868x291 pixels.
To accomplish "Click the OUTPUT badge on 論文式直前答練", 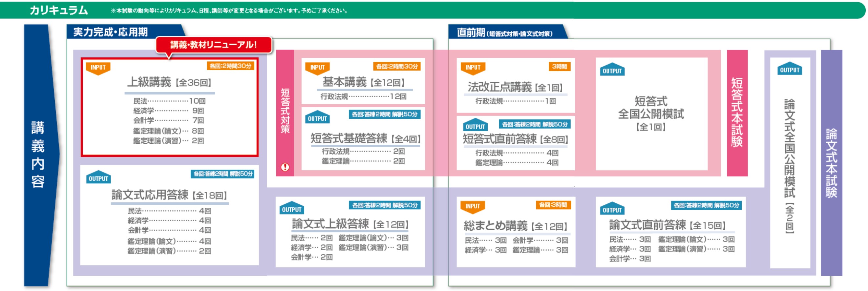I will click(612, 210).
